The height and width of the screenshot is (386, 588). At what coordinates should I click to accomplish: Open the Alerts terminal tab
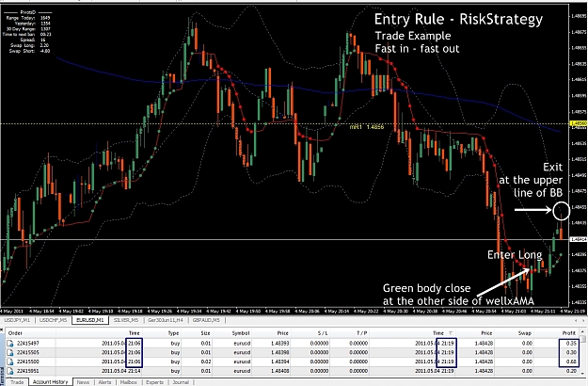104,382
